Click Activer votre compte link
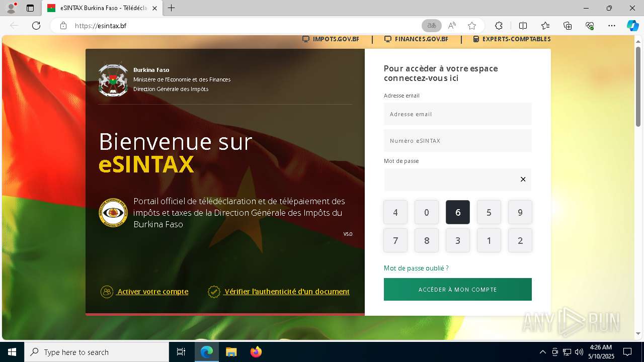This screenshot has width=644, height=362. [x=144, y=292]
